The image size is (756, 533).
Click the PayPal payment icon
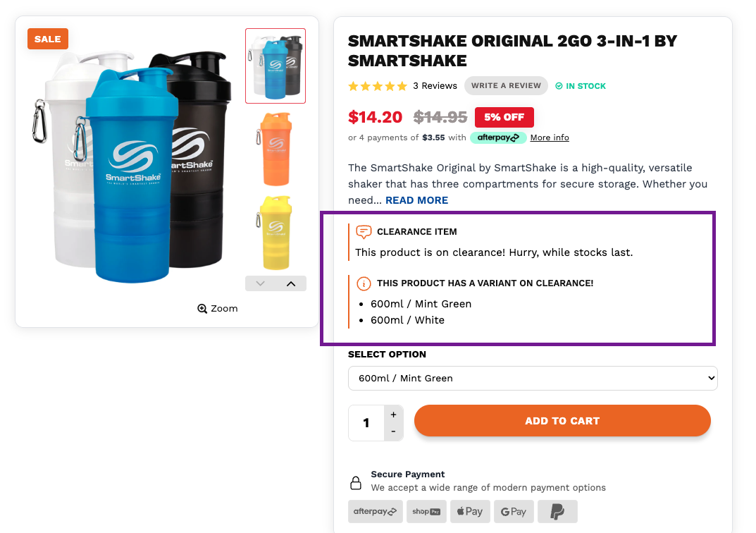coord(557,511)
